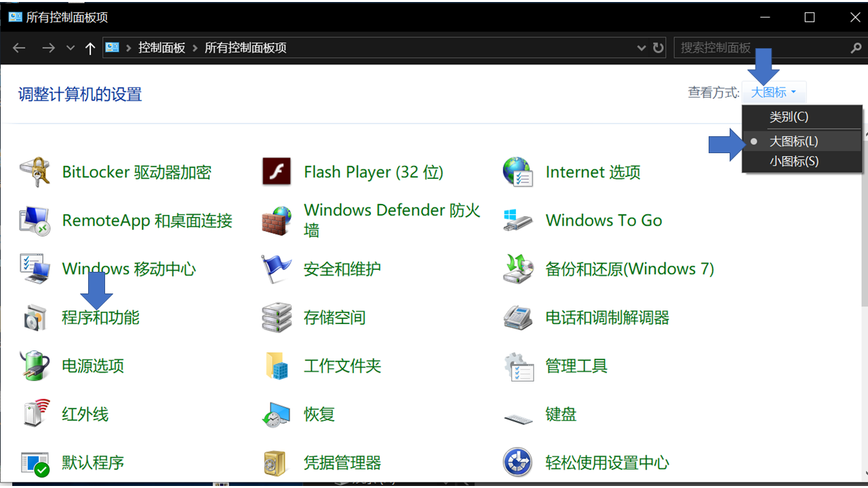Click the 轻松使用设置中心 accessibility icon

click(517, 463)
